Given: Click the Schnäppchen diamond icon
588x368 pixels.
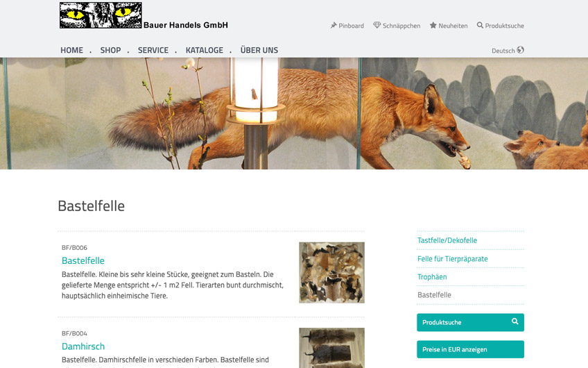Looking at the screenshot, I should click(377, 25).
